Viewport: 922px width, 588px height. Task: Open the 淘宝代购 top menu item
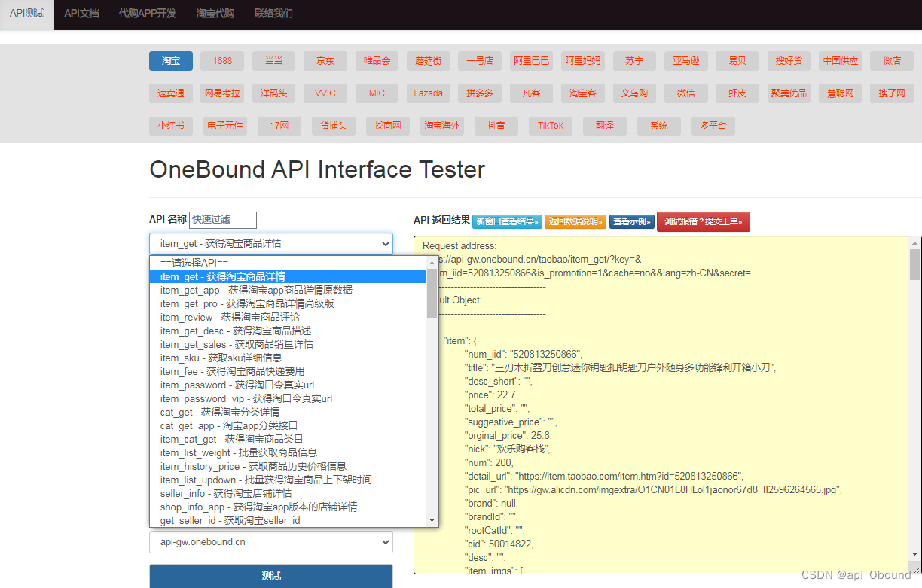click(x=215, y=14)
